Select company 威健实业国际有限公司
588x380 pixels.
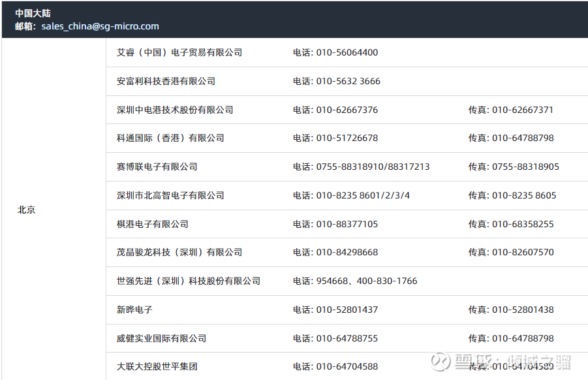[x=161, y=338]
